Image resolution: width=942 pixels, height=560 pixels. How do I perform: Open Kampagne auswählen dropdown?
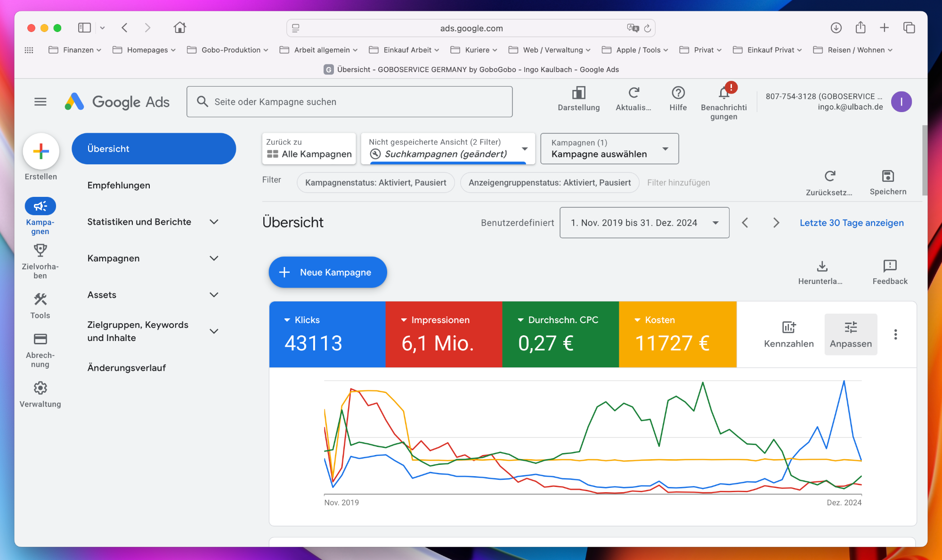[x=609, y=149]
